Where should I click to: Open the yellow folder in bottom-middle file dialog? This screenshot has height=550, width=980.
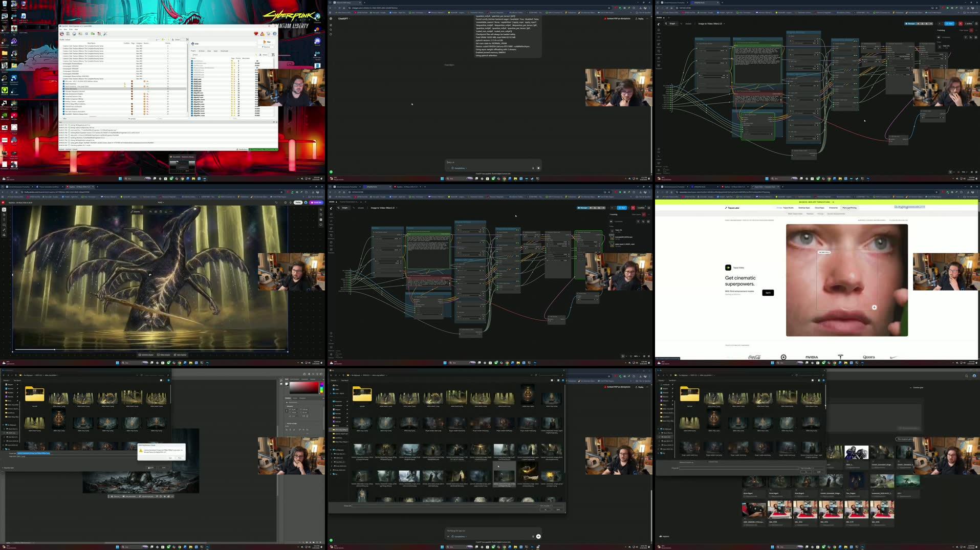pyautogui.click(x=362, y=394)
